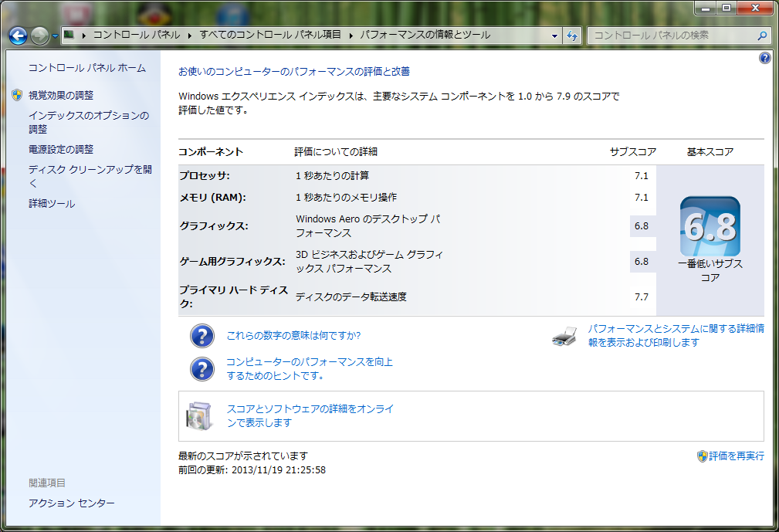Select すべてのコントロール パネル項目 breadcrumb

point(270,35)
